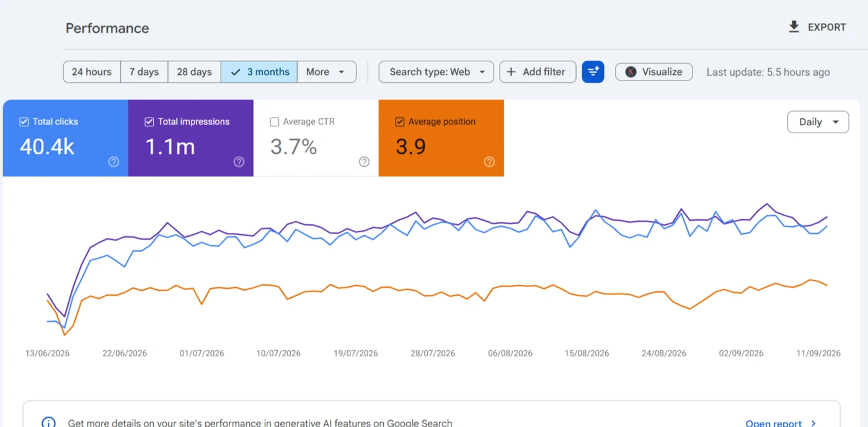This screenshot has height=427, width=868.
Task: Click the 10/07/2026 axis date label
Action: 278,353
